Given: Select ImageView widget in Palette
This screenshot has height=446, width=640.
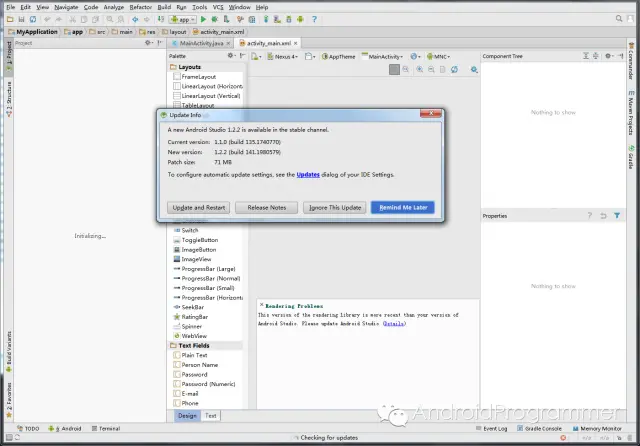Looking at the screenshot, I should [196, 259].
